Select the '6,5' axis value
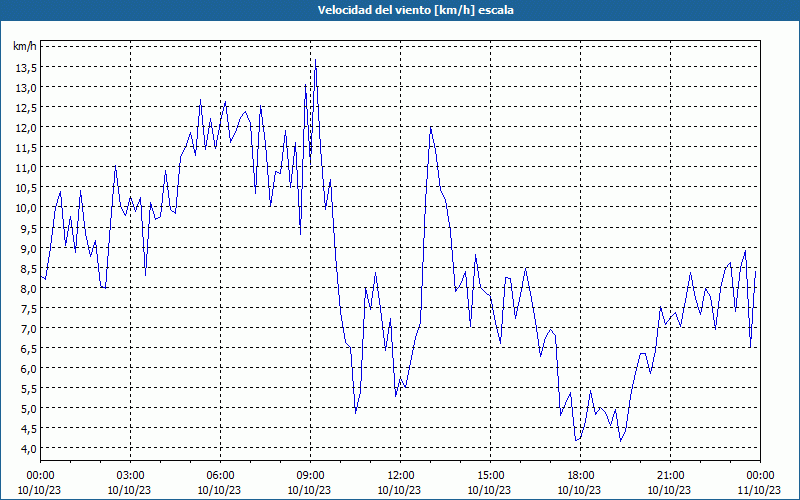The height and width of the screenshot is (500, 800). [29, 348]
